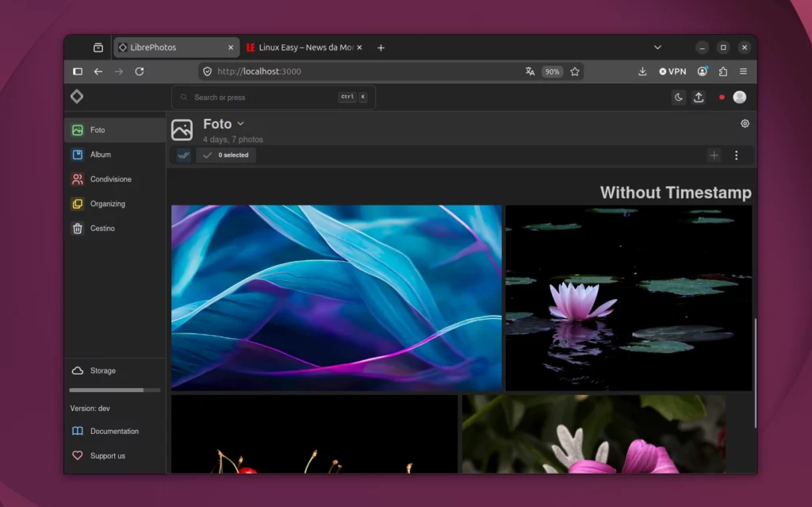Open the Organizing section
This screenshot has width=812, height=507.
point(116,204)
